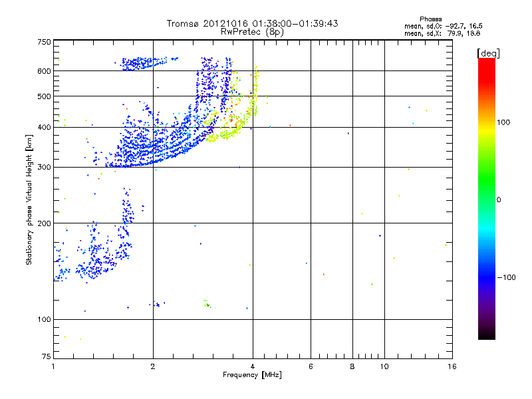Viewport: 532px width, 399px height.
Task: Click the '[deg]' colorbar unit label
Action: pyautogui.click(x=488, y=53)
